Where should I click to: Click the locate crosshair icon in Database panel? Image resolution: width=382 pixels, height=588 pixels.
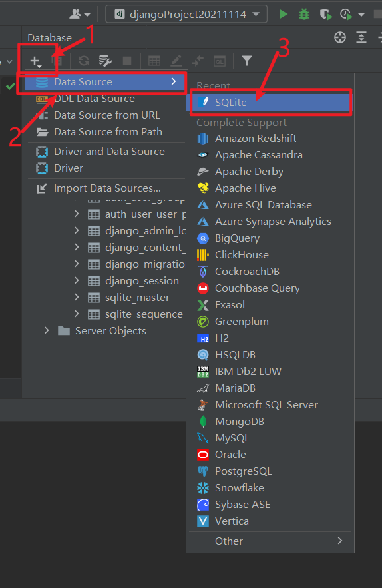click(x=340, y=37)
